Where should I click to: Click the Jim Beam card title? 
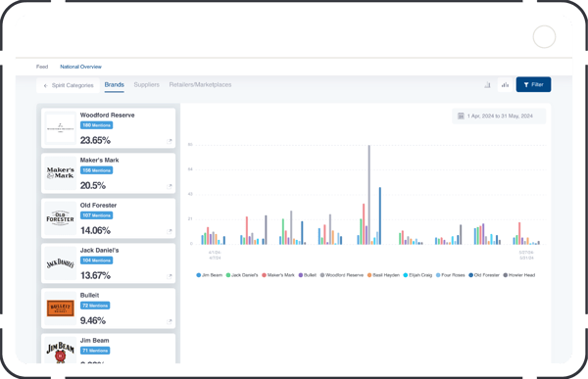[x=94, y=341]
